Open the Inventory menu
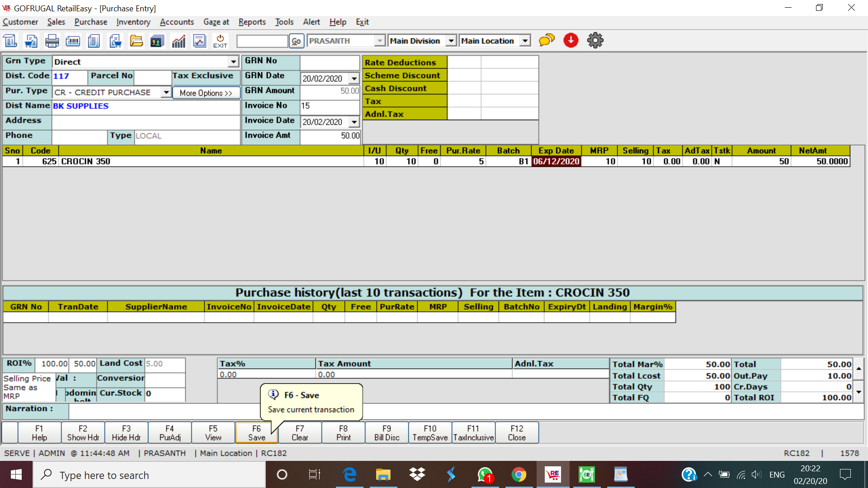This screenshot has width=868, height=488. point(133,22)
